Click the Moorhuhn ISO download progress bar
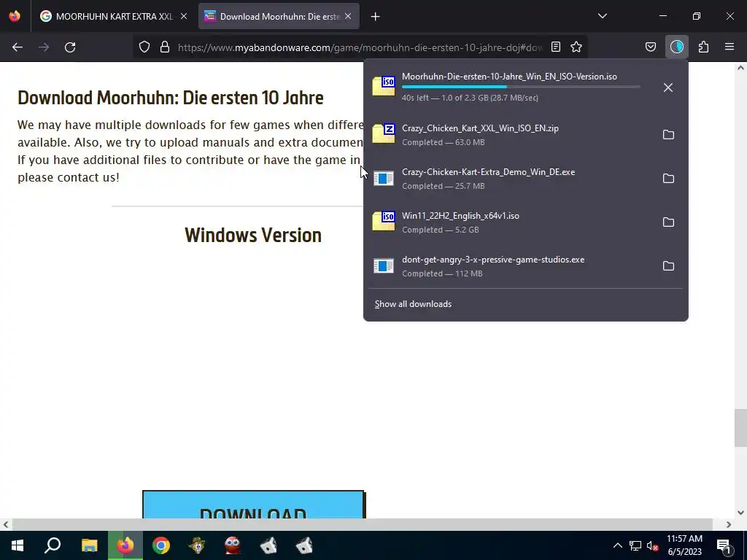 [x=521, y=87]
